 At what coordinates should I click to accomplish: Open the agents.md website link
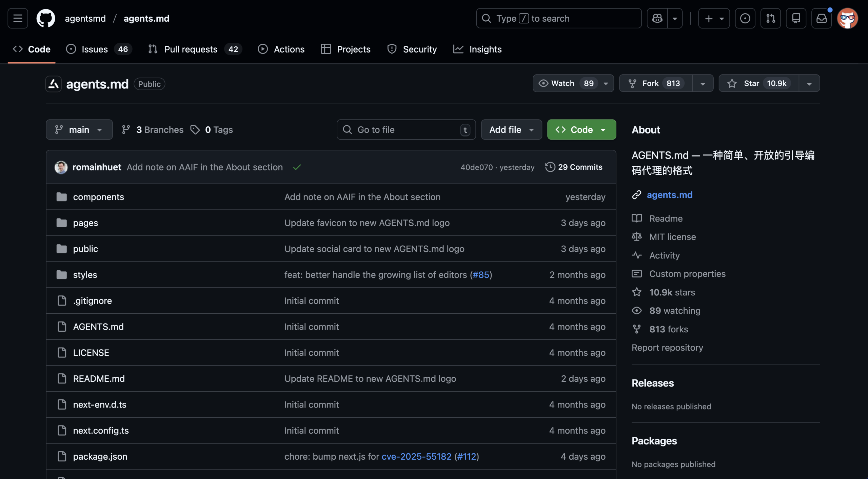tap(669, 195)
